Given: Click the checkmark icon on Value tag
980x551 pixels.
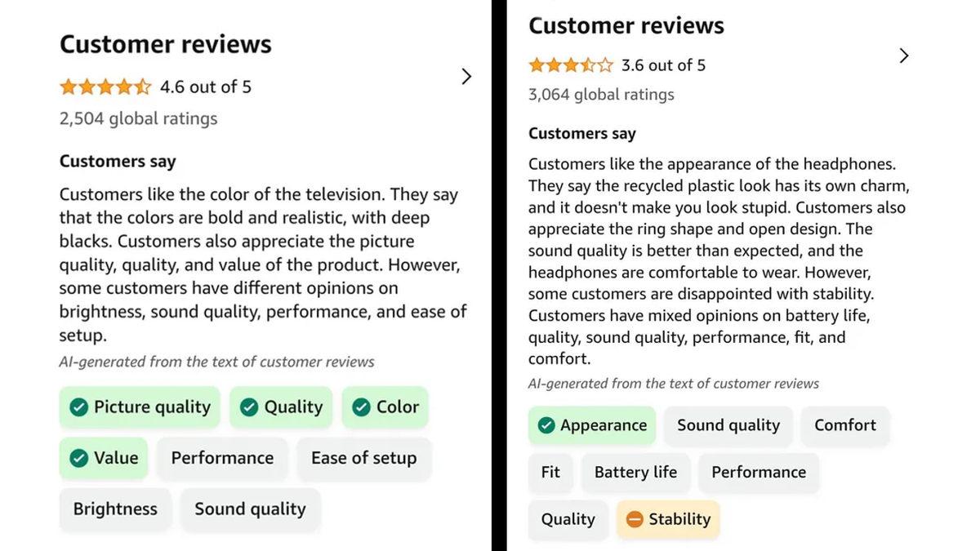Looking at the screenshot, I should click(x=78, y=458).
